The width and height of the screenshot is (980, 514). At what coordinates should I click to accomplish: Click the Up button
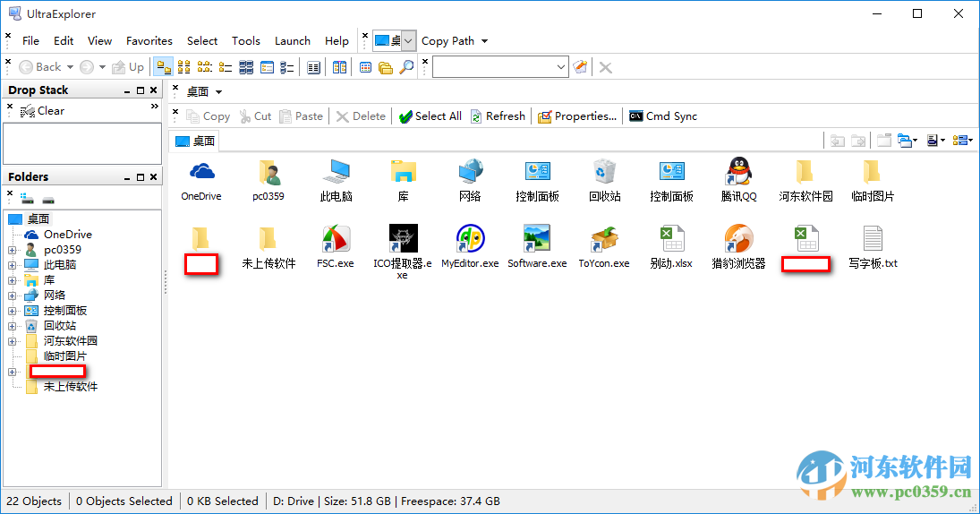(x=128, y=67)
